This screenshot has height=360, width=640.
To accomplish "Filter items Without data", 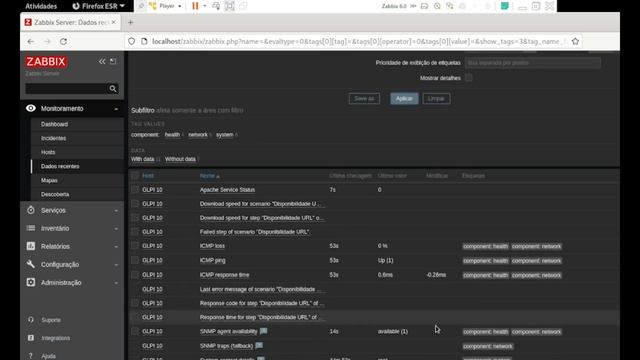I will [180, 159].
